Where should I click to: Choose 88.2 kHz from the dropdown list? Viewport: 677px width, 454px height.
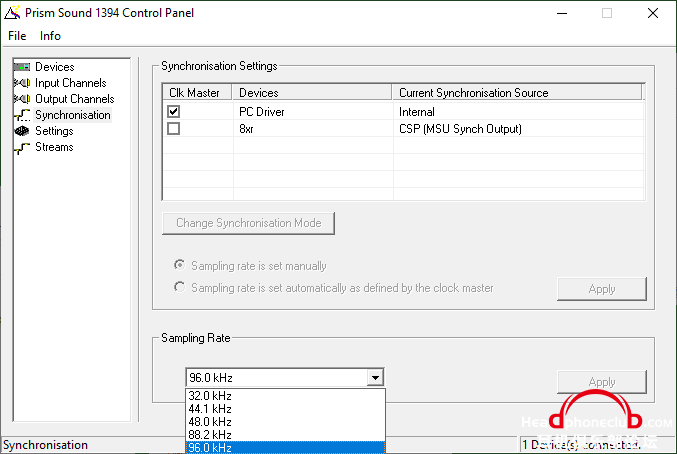pos(285,435)
